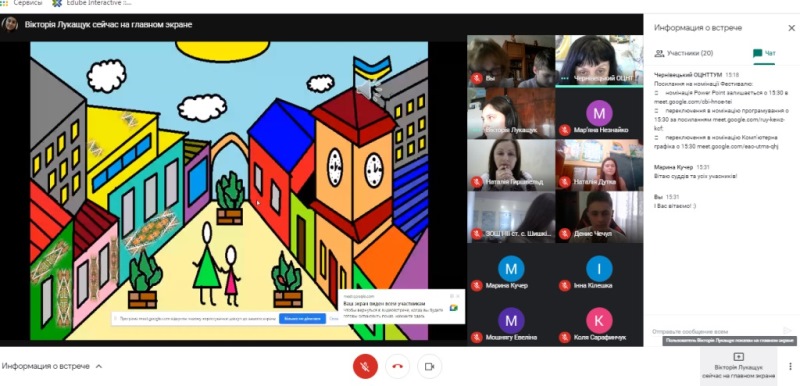Image resolution: width=800 pixels, height=386 pixels.
Task: Switch to the Чат tab
Action: click(x=764, y=53)
